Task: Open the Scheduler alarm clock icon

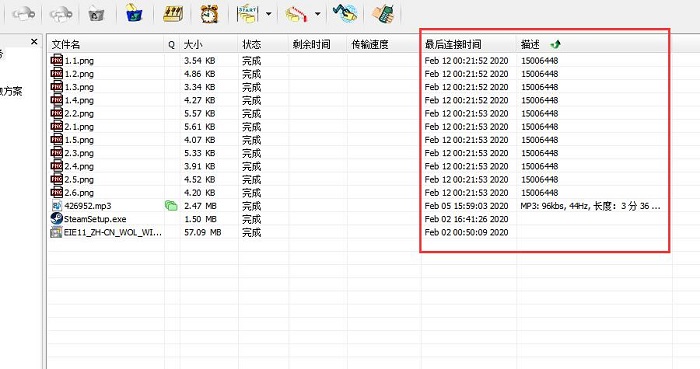Action: click(x=209, y=14)
